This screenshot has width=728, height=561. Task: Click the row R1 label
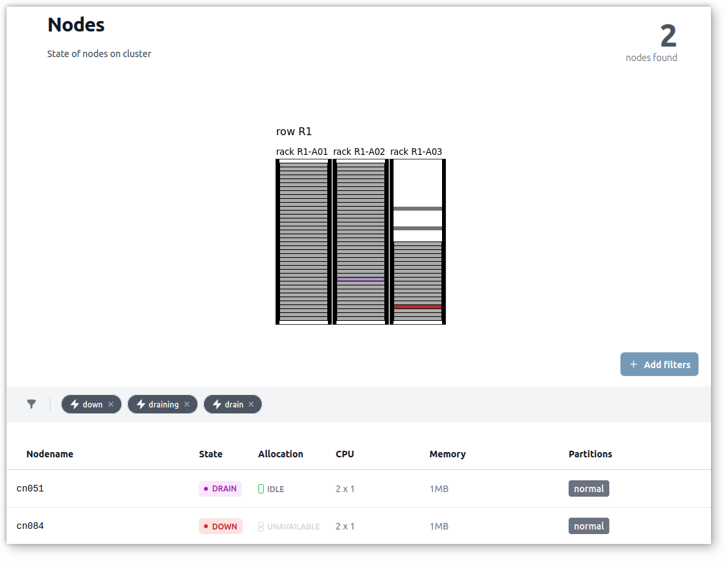(294, 131)
